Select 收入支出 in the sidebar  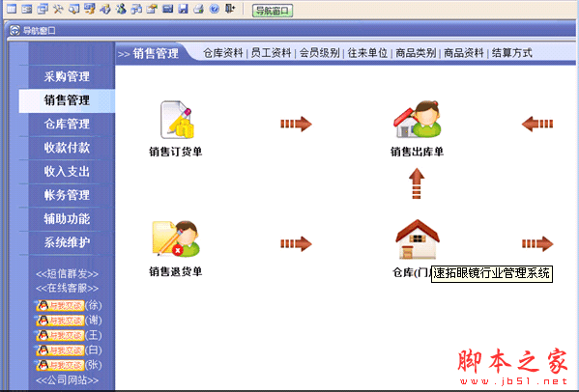click(68, 171)
